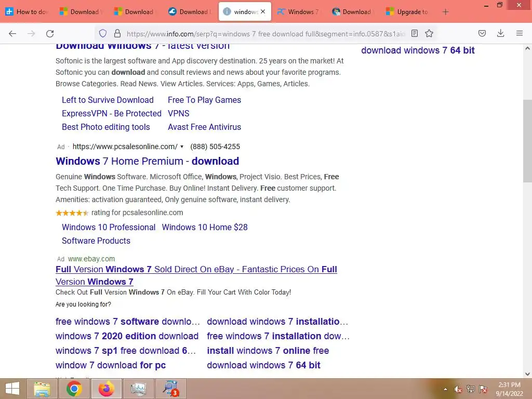Open File Explorer from the taskbar
Viewport: 532px width, 399px height.
[x=43, y=389]
